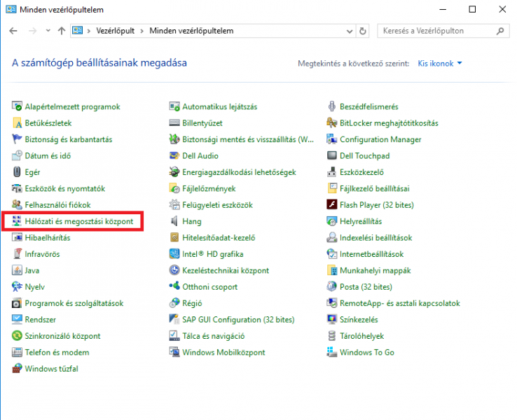Open the recent locations dropdown arrow
This screenshot has height=420, width=517.
coord(48,31)
